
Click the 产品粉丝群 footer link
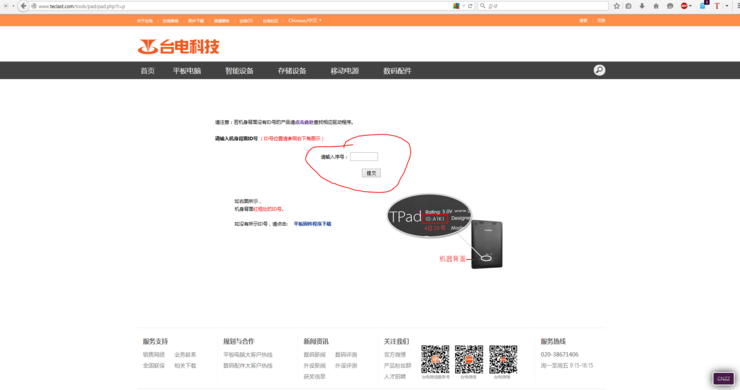click(397, 365)
